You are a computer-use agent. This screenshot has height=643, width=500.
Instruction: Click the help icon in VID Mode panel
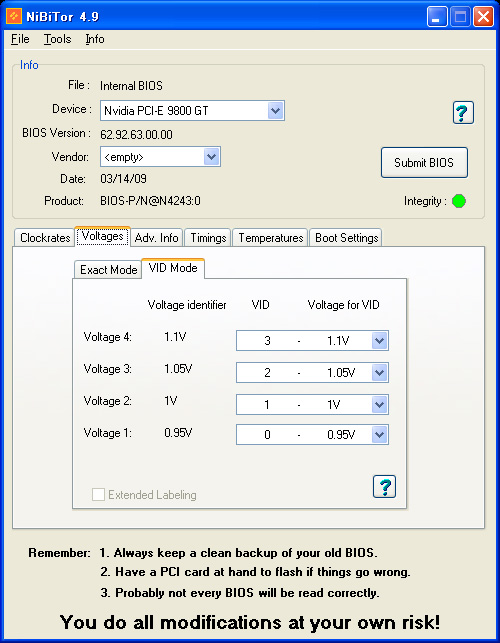coord(384,486)
